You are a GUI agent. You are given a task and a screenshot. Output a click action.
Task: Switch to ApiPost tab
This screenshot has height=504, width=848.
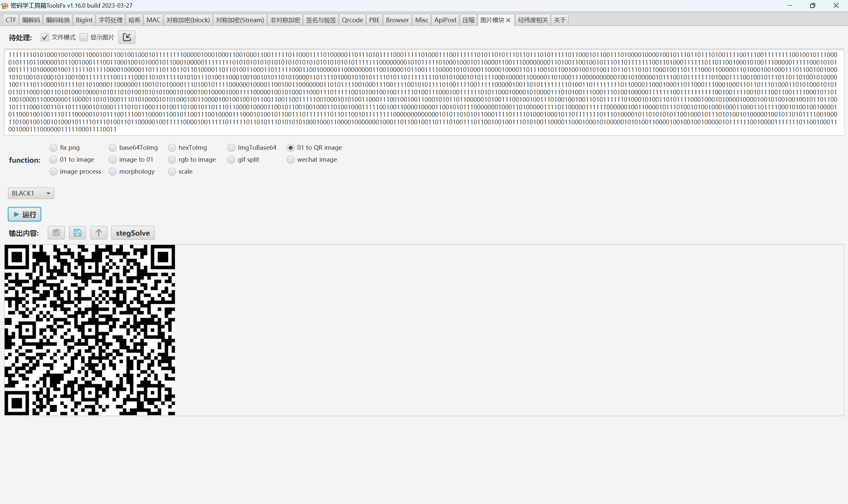coord(445,20)
